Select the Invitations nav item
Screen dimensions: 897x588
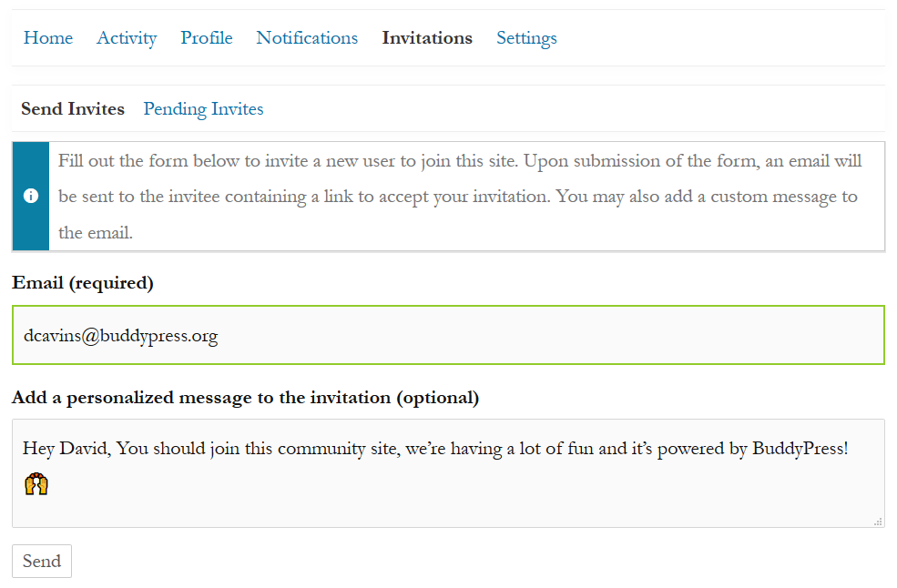(x=427, y=38)
